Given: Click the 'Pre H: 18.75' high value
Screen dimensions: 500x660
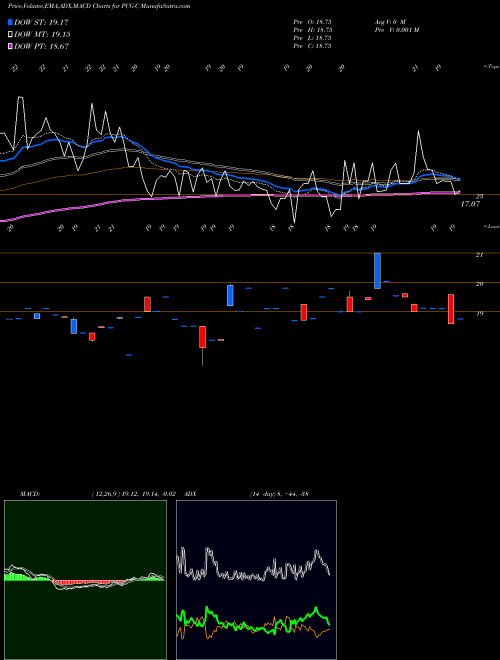Looking at the screenshot, I should (313, 30).
